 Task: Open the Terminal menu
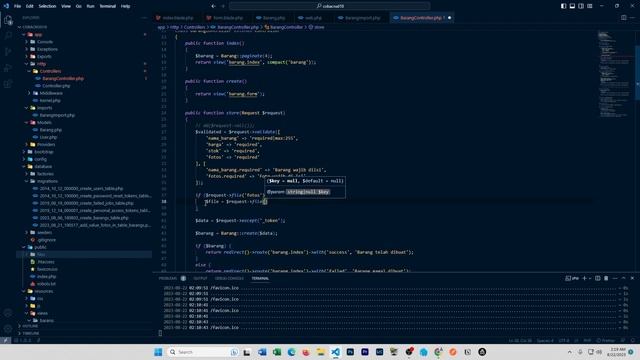click(x=108, y=6)
